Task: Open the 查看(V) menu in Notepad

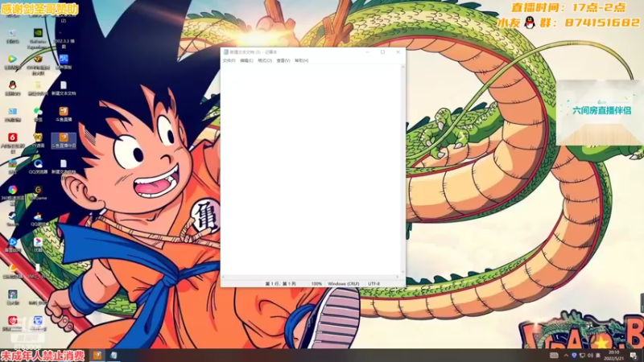Action: point(283,61)
